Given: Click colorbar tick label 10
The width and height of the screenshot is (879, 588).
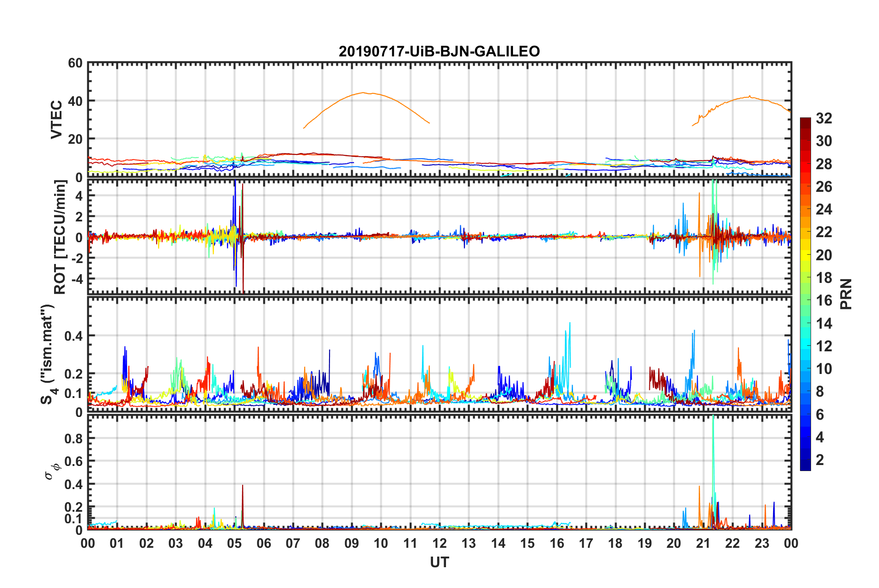Looking at the screenshot, I should click(824, 369).
